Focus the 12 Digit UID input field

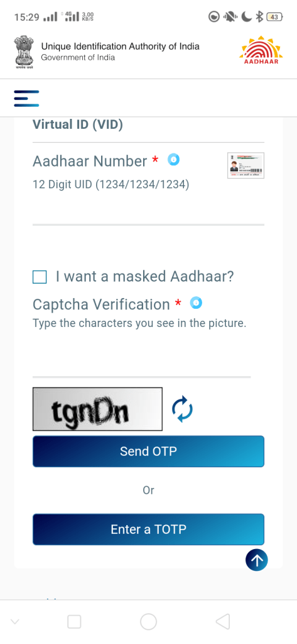[x=148, y=209]
